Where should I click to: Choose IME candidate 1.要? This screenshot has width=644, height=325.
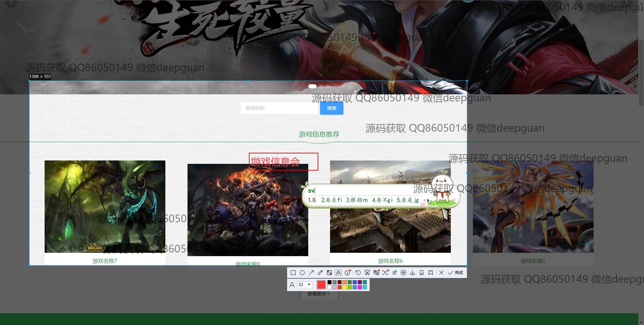tap(312, 200)
